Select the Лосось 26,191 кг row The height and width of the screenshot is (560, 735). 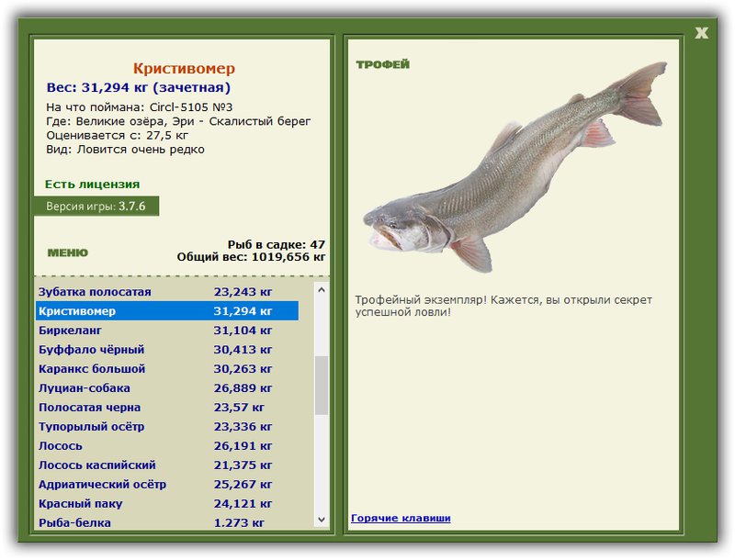tap(167, 446)
